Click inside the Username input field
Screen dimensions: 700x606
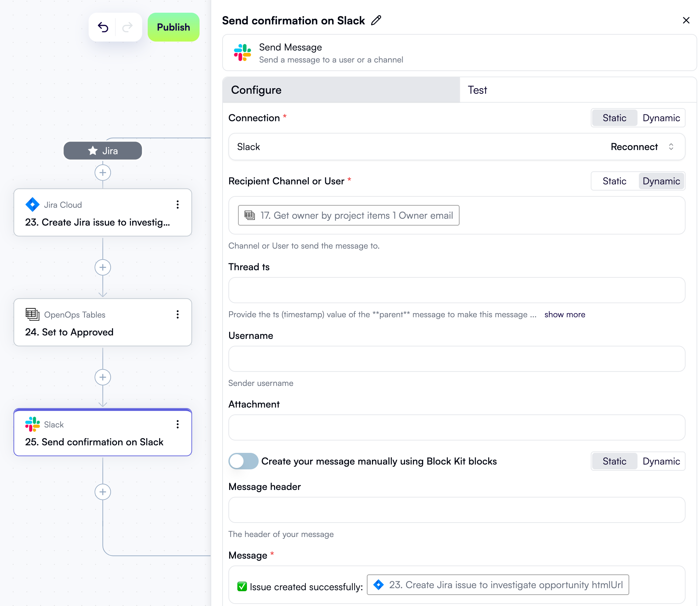456,359
